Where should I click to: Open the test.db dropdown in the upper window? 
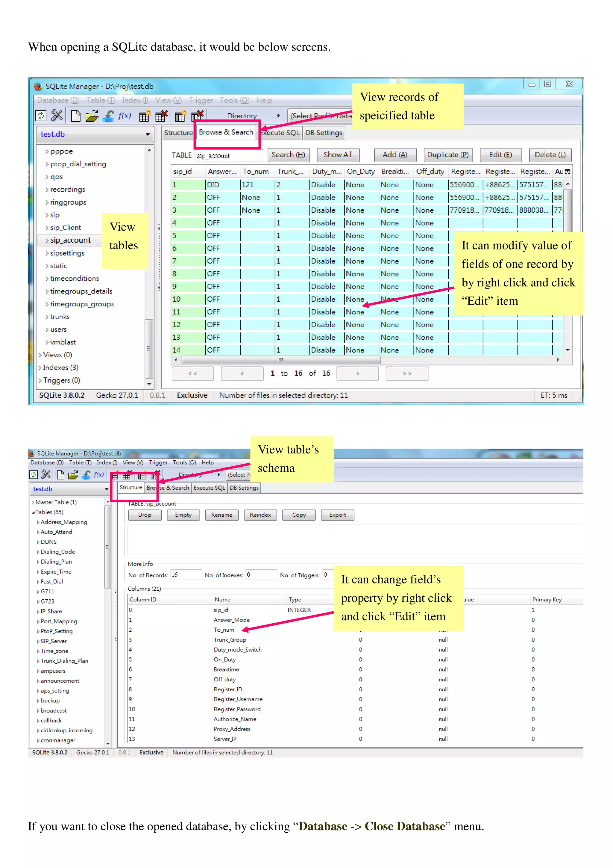(x=95, y=134)
